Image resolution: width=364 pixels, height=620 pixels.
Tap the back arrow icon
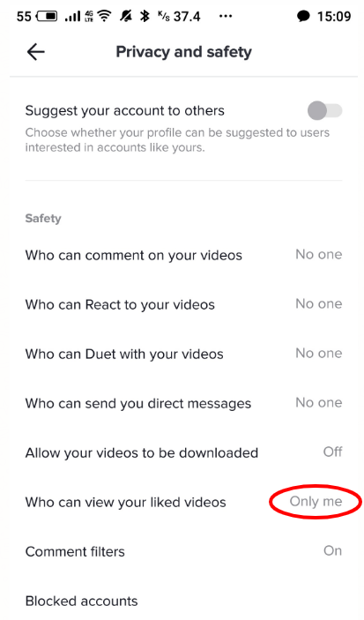(35, 52)
